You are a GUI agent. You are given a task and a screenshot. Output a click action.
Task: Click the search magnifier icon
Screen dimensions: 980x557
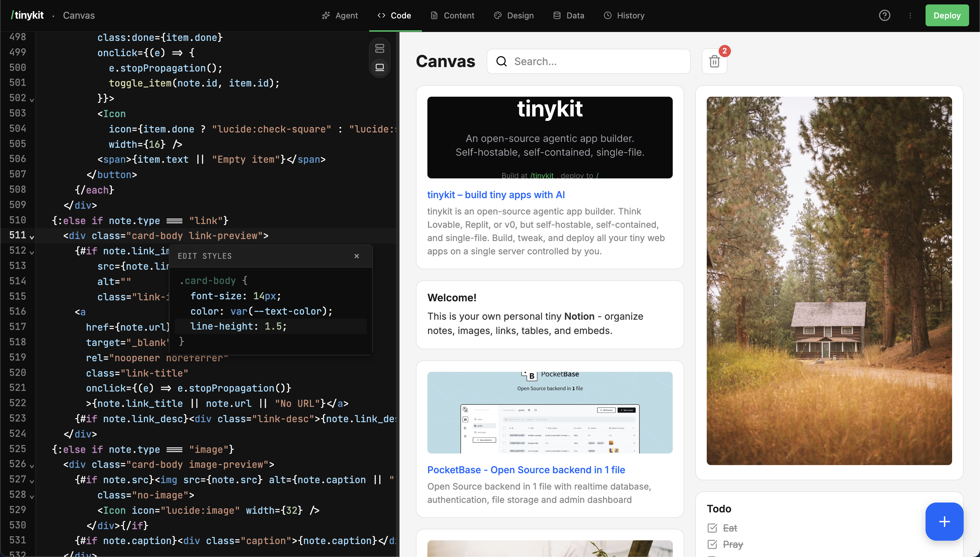click(502, 61)
